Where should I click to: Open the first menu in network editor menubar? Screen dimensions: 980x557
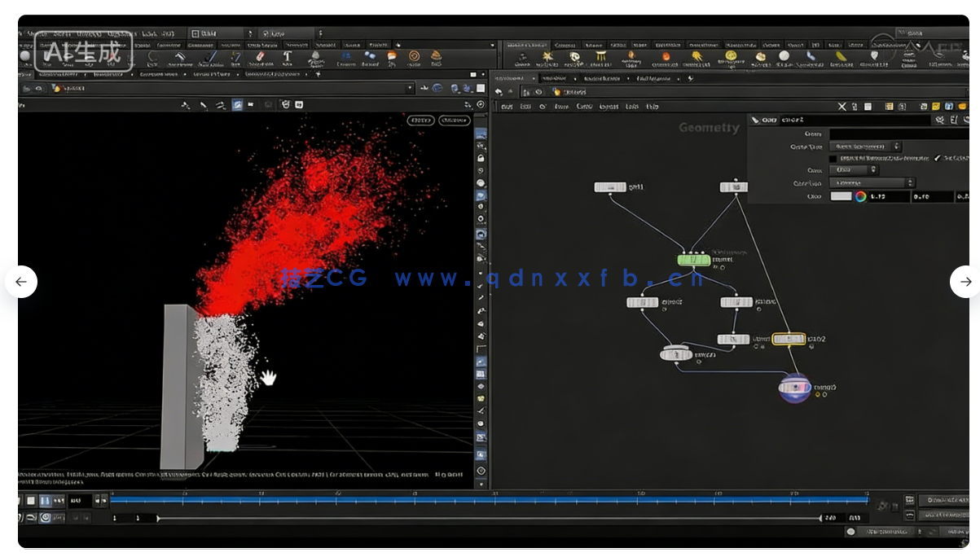pyautogui.click(x=507, y=107)
